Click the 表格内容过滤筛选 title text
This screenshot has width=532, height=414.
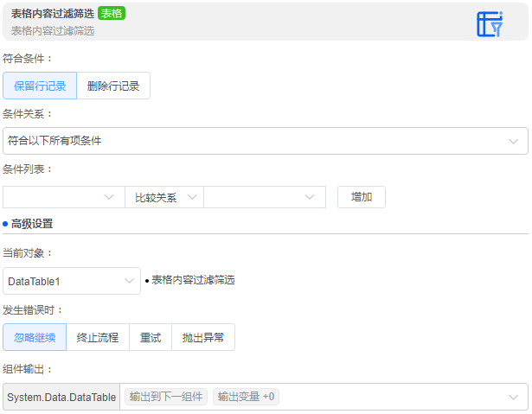tap(53, 14)
